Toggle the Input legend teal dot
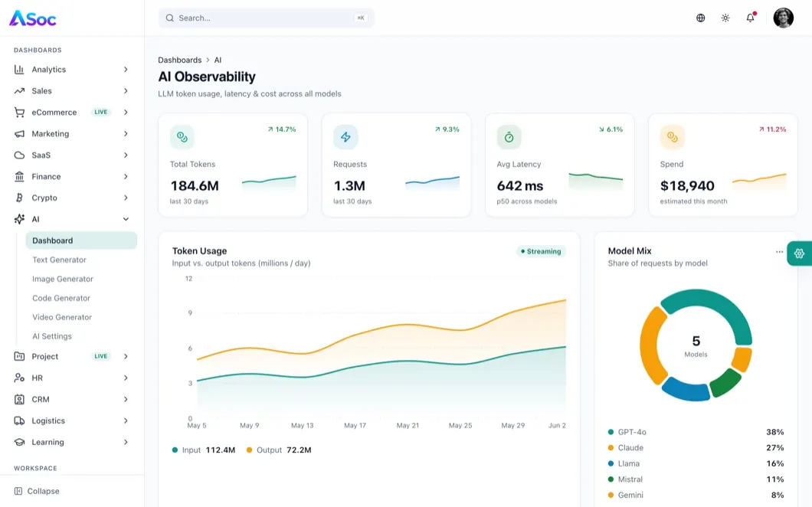The height and width of the screenshot is (507, 812). click(x=175, y=450)
